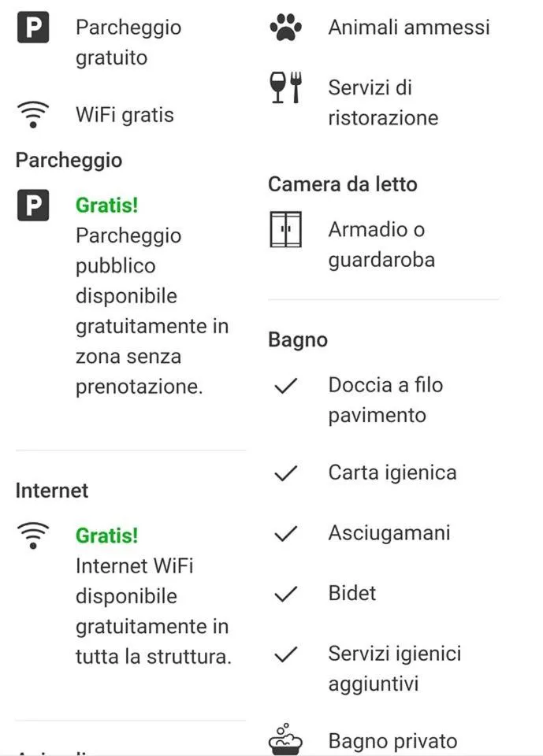Screen dimensions: 543x756
Task: Tap the checkmark next to Carta igienica
Action: [x=285, y=473]
